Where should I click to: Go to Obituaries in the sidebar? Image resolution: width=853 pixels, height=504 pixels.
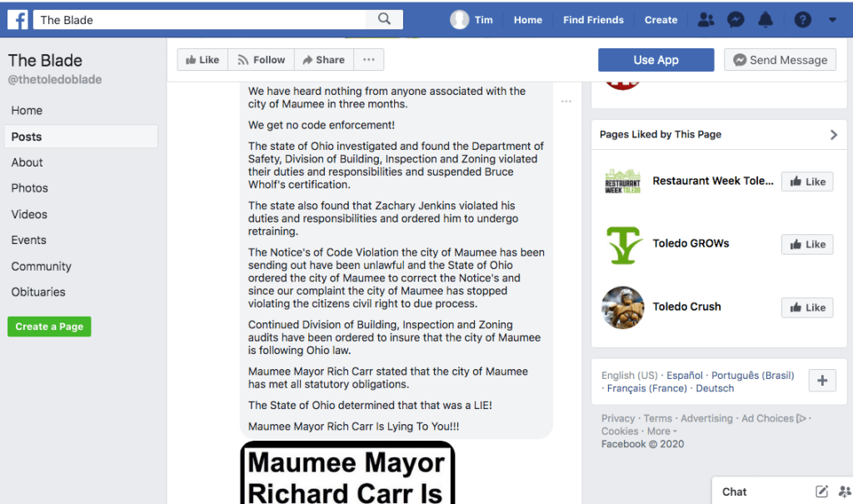coord(38,292)
